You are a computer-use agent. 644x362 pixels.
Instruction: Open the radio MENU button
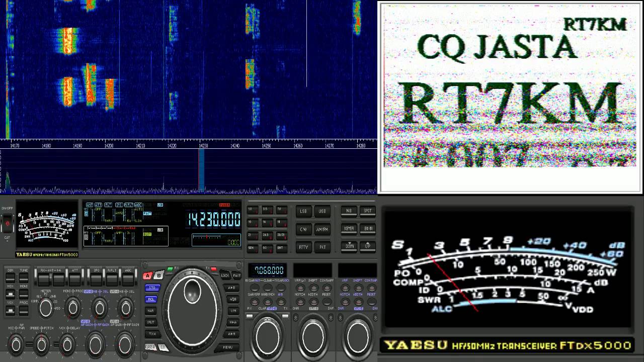[227, 347]
